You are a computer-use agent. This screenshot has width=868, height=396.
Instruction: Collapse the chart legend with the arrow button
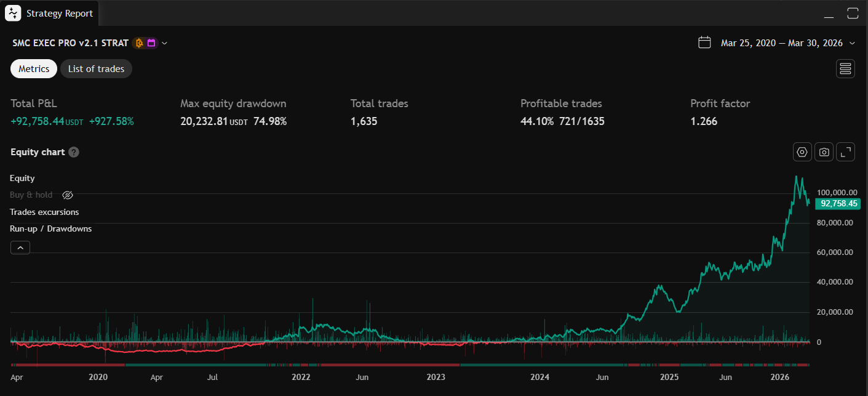click(20, 247)
